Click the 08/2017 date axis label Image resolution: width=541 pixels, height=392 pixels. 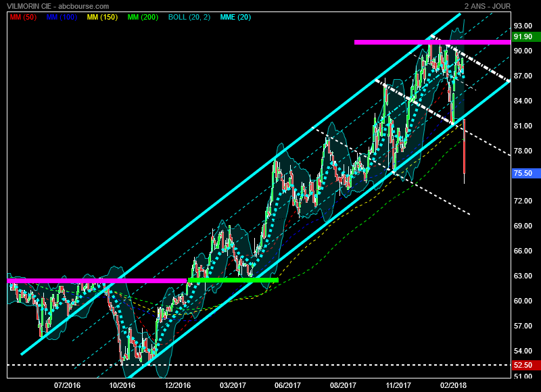[x=343, y=385]
